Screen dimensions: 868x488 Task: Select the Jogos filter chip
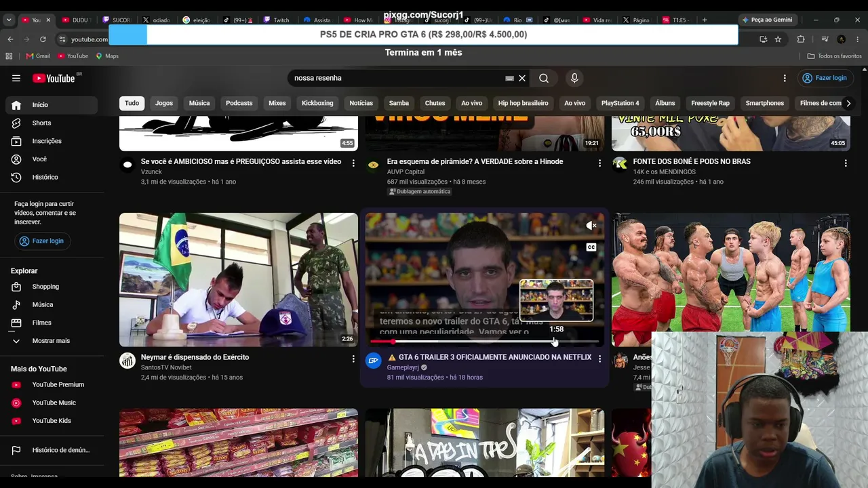click(x=164, y=103)
